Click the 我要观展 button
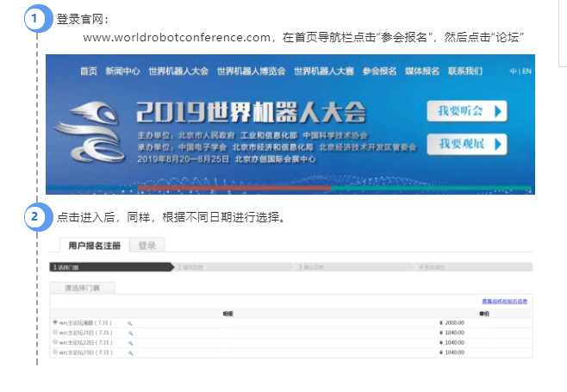Image resolution: width=567 pixels, height=392 pixels. pos(467,144)
